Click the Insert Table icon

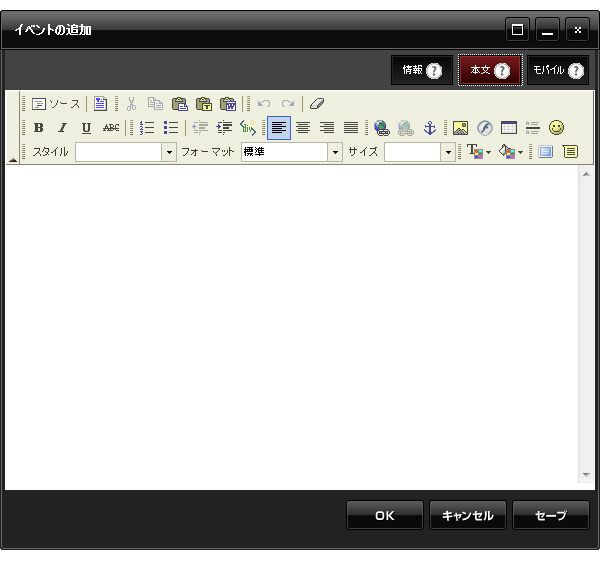coord(509,128)
